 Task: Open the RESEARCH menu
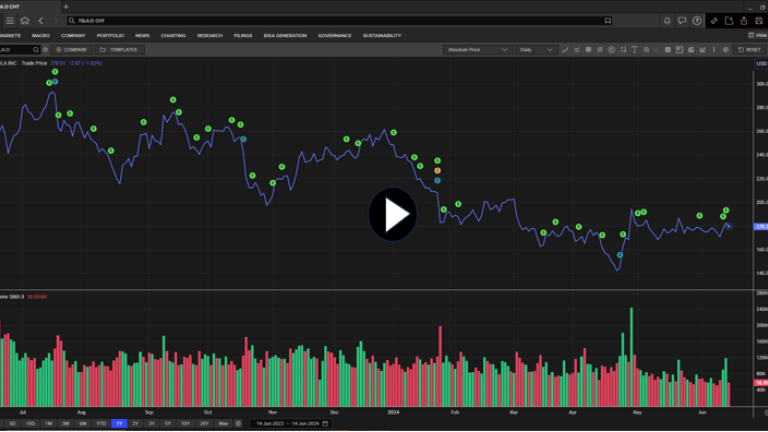point(210,35)
